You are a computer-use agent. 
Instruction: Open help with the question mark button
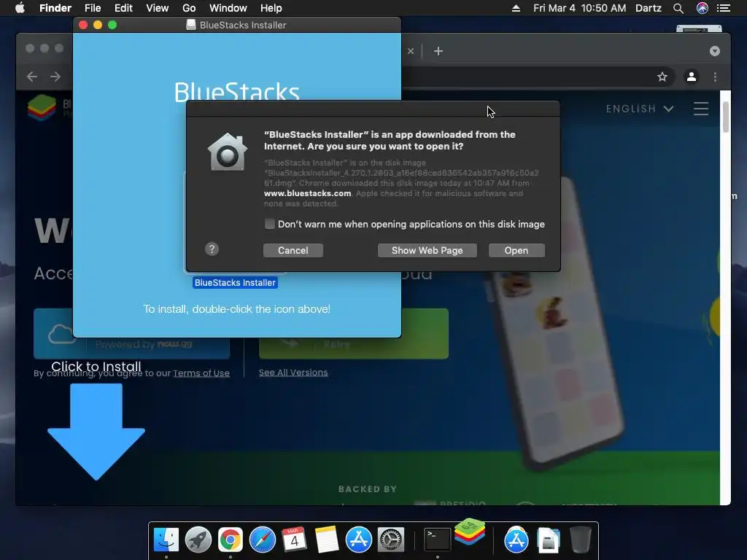click(x=212, y=249)
